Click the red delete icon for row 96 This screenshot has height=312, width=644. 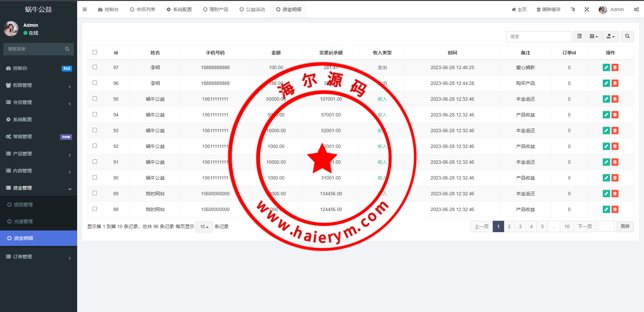pos(615,83)
